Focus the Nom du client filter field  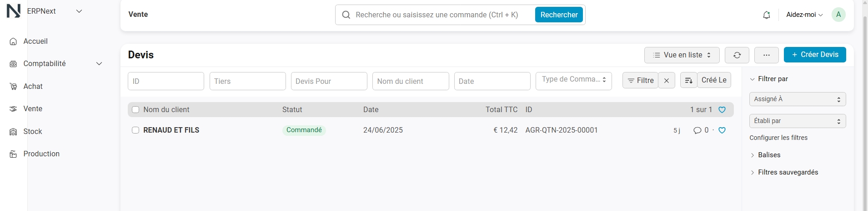click(x=411, y=81)
